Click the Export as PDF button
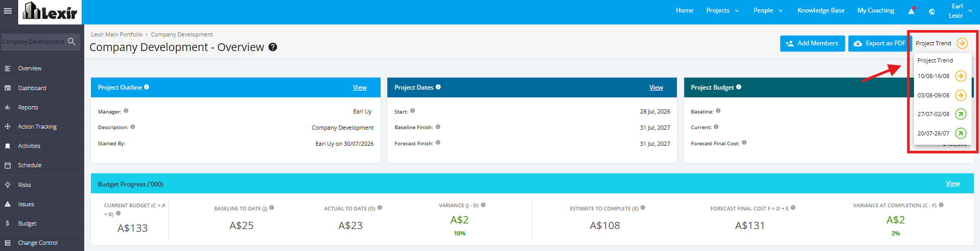Viewport: 980px width, 251px height. coord(879,43)
